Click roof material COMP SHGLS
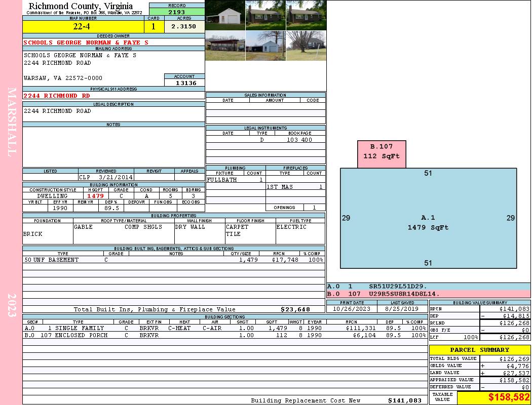Screen dimensions: 532x405 [143, 227]
